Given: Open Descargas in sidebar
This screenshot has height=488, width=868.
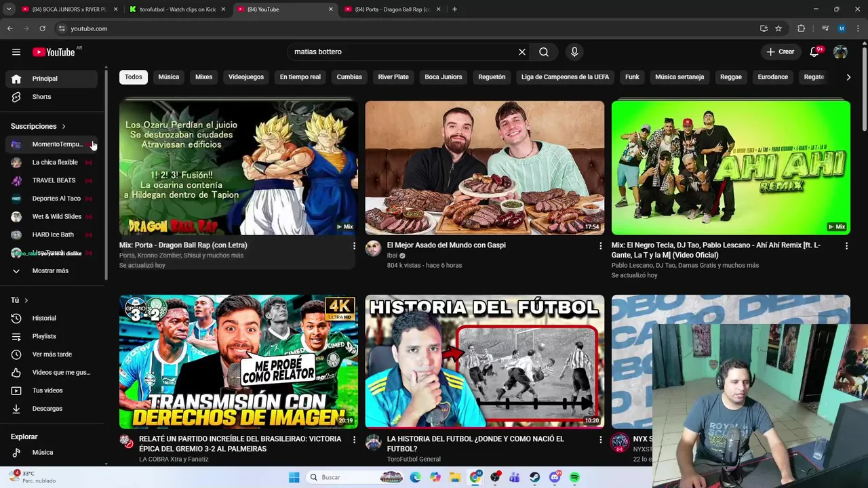Looking at the screenshot, I should 52,409.
